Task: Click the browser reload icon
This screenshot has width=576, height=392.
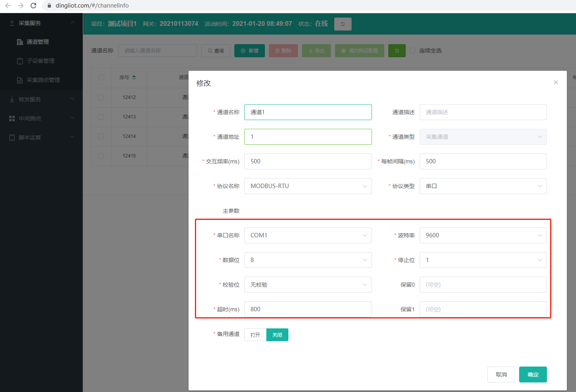Action: tap(33, 6)
